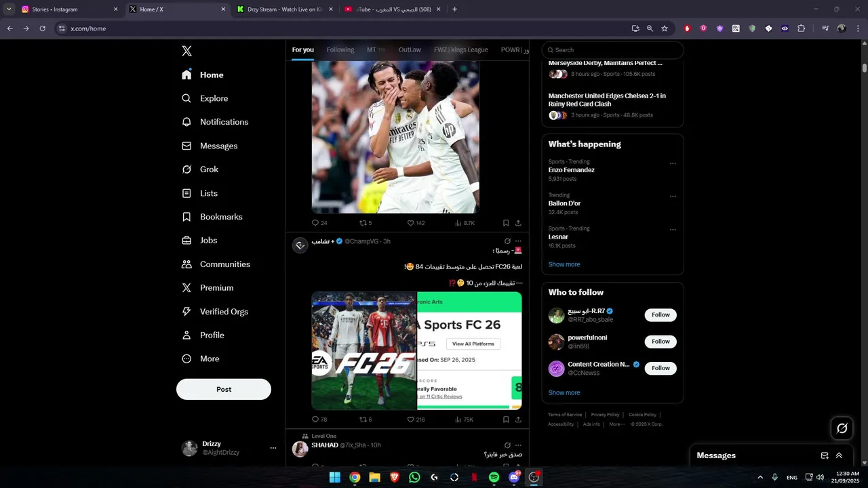Open the More menu in sidebar
Image resolution: width=868 pixels, height=488 pixels.
tap(201, 359)
